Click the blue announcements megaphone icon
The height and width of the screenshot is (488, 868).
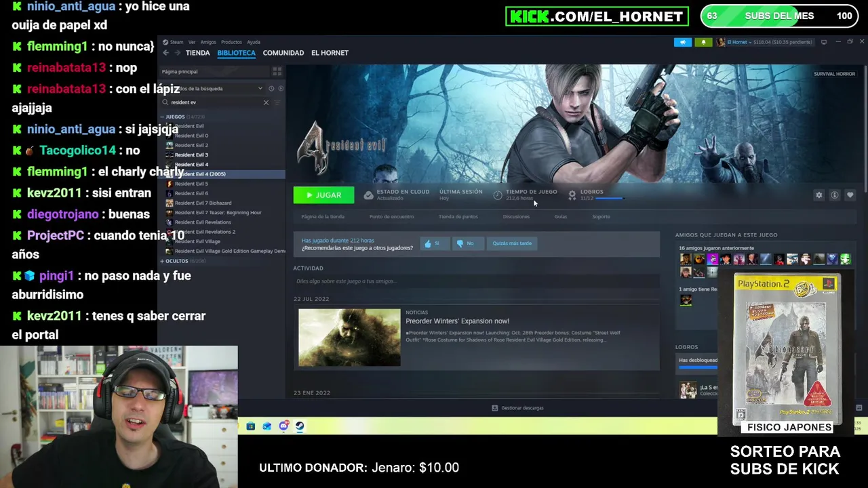(x=683, y=42)
